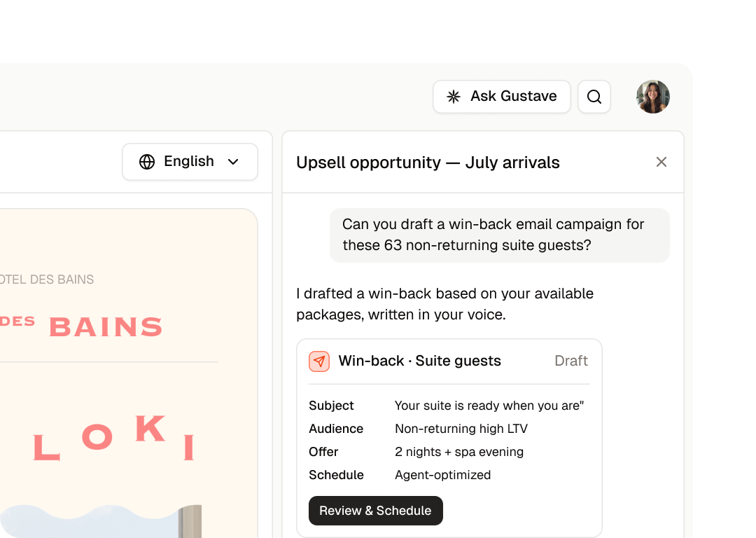Image resolution: width=756 pixels, height=538 pixels.
Task: Expand the English language chevron
Action: 233,162
